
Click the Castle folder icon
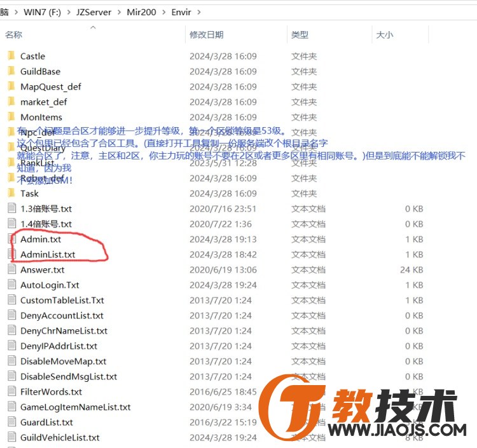tap(11, 56)
